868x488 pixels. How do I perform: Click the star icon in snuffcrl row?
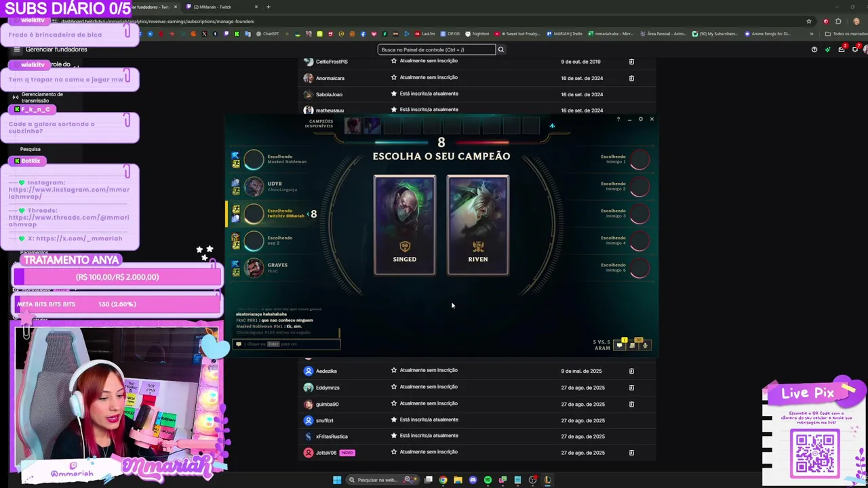pyautogui.click(x=394, y=420)
